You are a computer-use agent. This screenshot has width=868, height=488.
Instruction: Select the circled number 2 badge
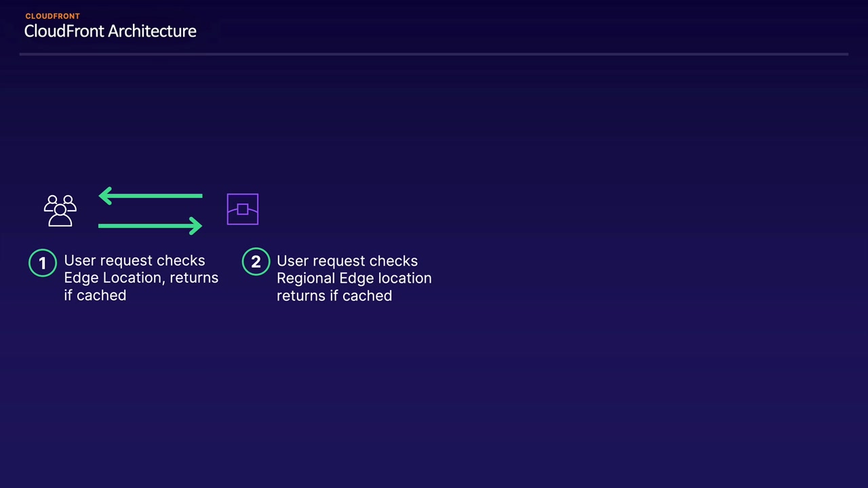pyautogui.click(x=256, y=262)
